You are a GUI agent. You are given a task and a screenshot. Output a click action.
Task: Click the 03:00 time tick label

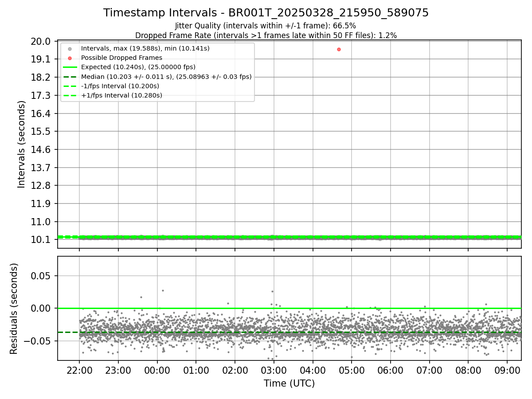tap(274, 369)
